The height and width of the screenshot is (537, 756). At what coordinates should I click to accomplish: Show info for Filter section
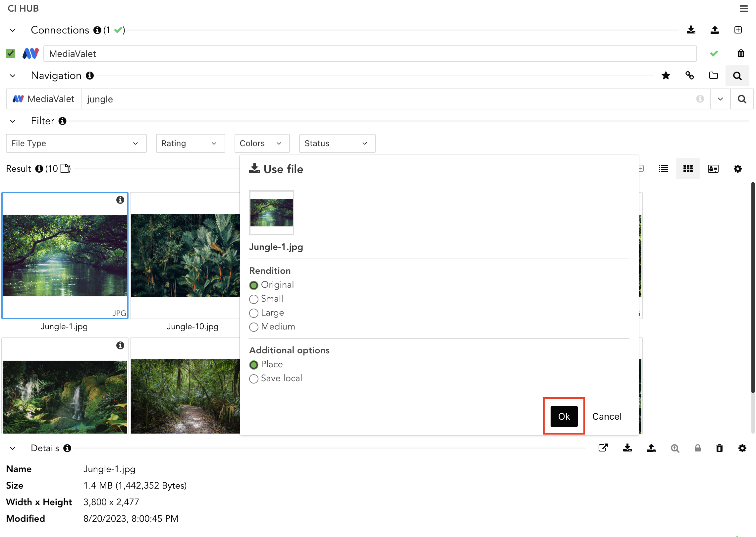click(x=62, y=121)
